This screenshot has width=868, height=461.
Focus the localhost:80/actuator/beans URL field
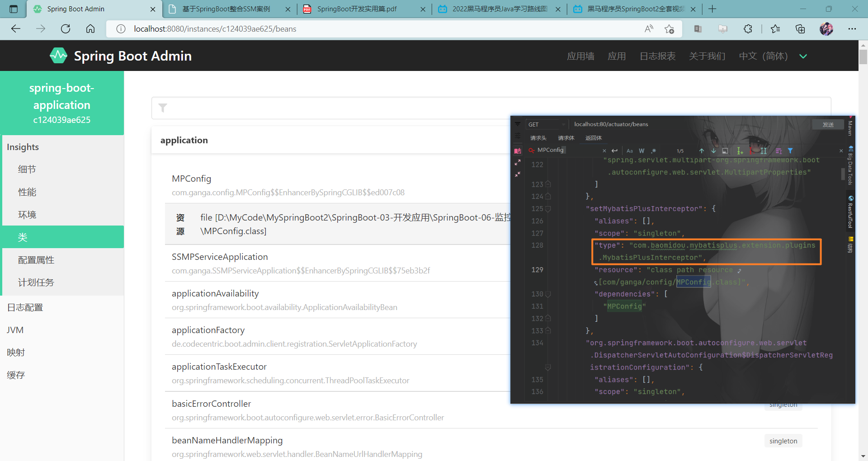click(689, 124)
